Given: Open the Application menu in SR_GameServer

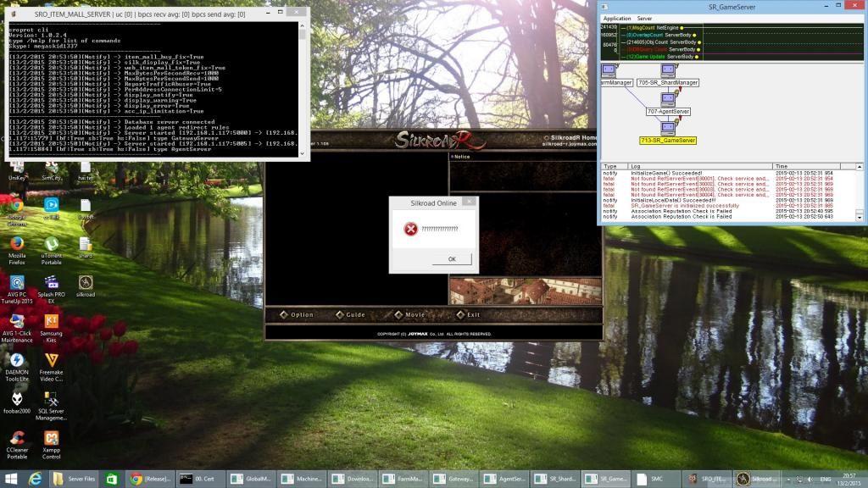Looking at the screenshot, I should tap(616, 18).
